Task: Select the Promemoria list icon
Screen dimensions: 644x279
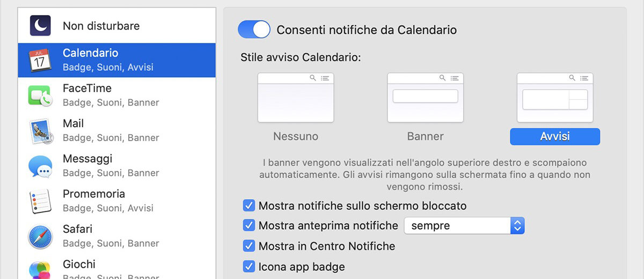Action: pyautogui.click(x=40, y=201)
